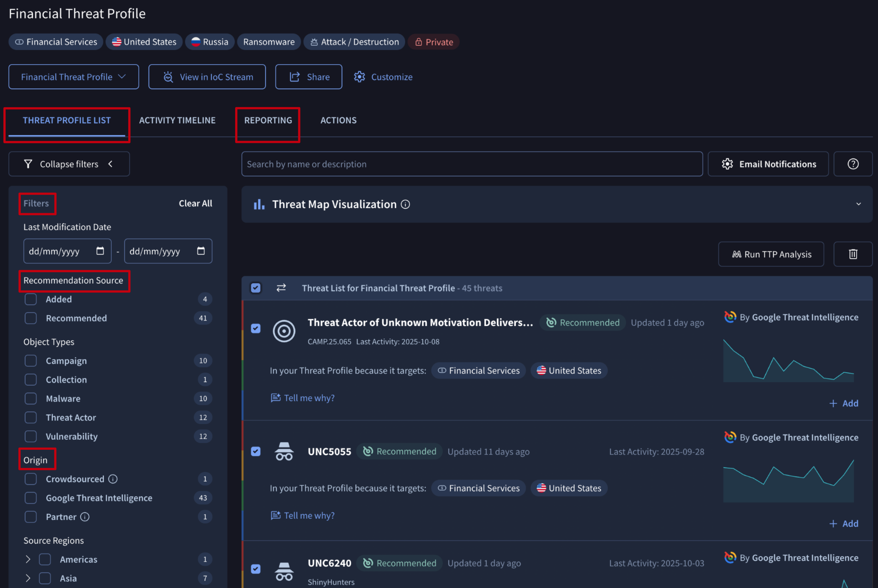Click the campaign target icon for CAMP.25.065

coord(284,331)
